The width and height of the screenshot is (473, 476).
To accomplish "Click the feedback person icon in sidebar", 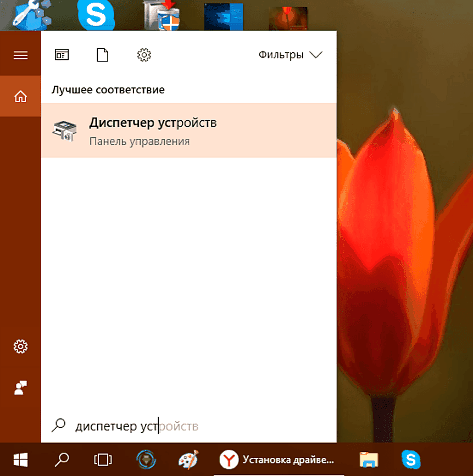I will pos(20,388).
